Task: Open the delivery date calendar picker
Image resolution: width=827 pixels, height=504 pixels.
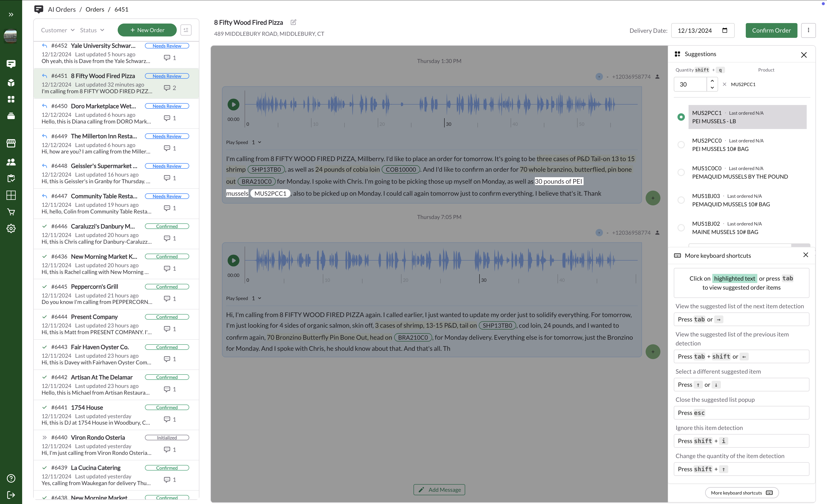Action: click(725, 30)
